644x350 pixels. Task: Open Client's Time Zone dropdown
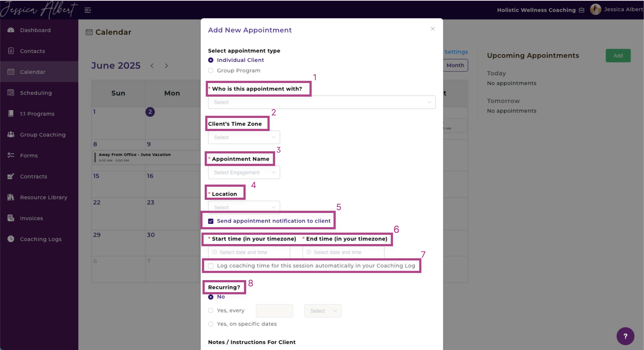pos(244,137)
